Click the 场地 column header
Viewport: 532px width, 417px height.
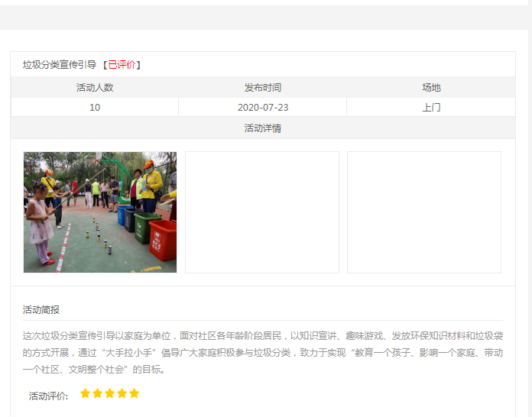click(431, 88)
